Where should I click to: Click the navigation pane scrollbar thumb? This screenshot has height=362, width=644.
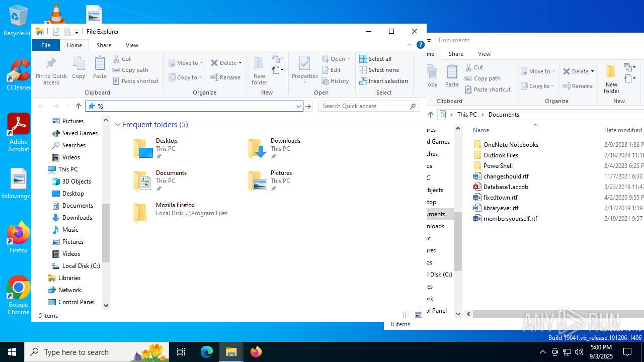coord(106,233)
